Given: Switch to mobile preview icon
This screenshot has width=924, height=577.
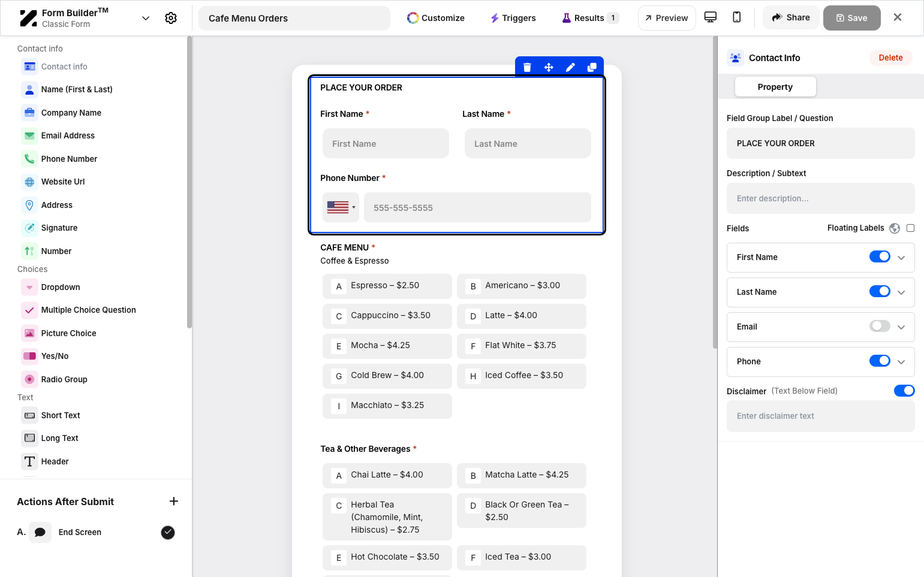Looking at the screenshot, I should (737, 17).
